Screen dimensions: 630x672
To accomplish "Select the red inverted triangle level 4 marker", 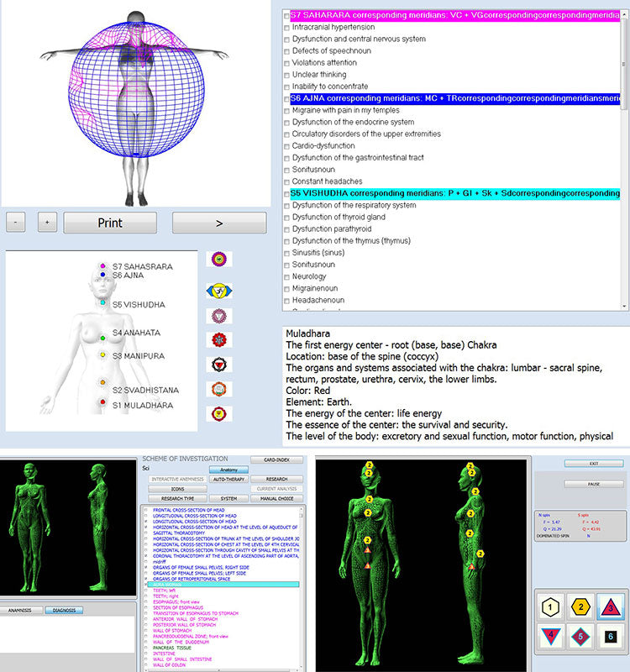I will [551, 637].
